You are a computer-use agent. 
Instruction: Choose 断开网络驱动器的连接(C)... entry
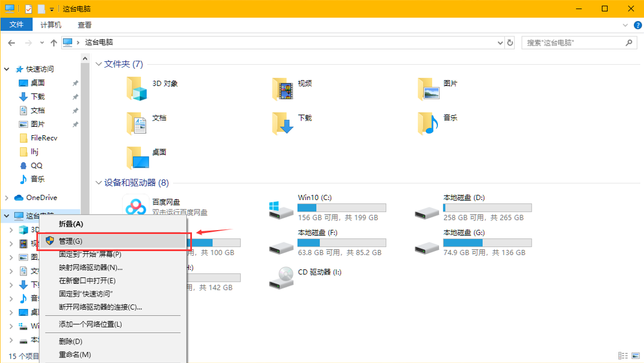click(113, 307)
